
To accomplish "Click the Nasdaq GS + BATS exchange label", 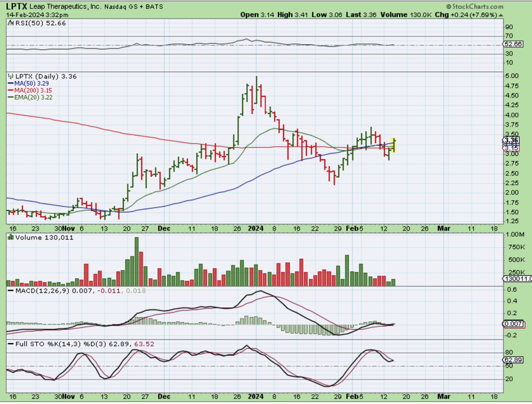I will (x=134, y=7).
